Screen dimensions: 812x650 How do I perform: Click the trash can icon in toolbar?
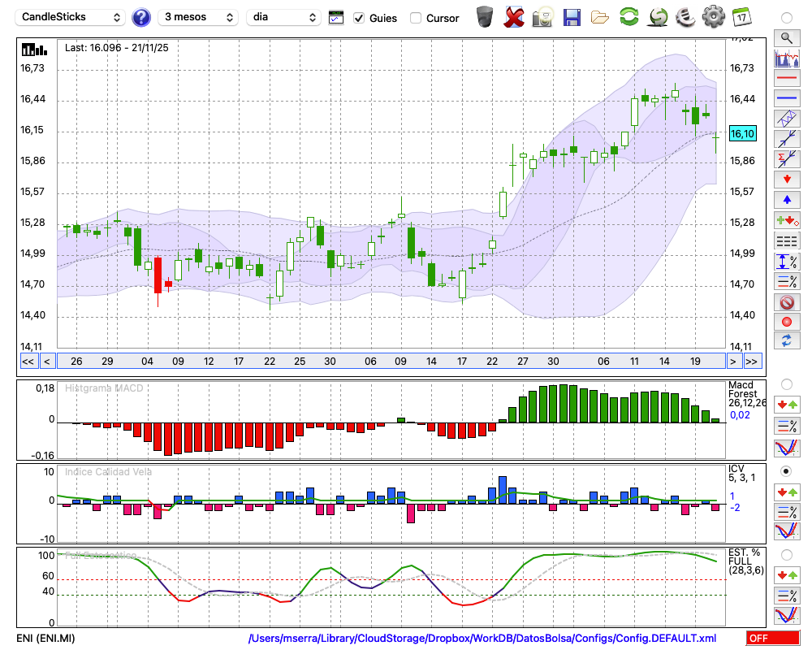pos(485,17)
